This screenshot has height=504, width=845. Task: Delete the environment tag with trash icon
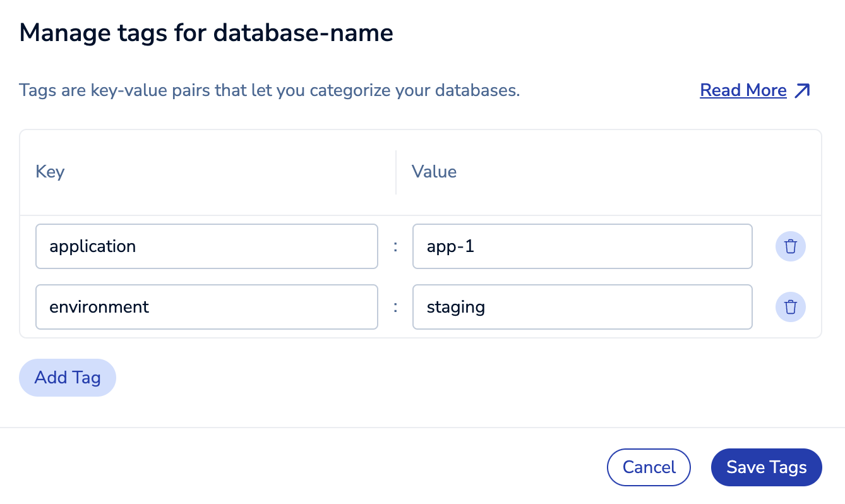point(790,307)
